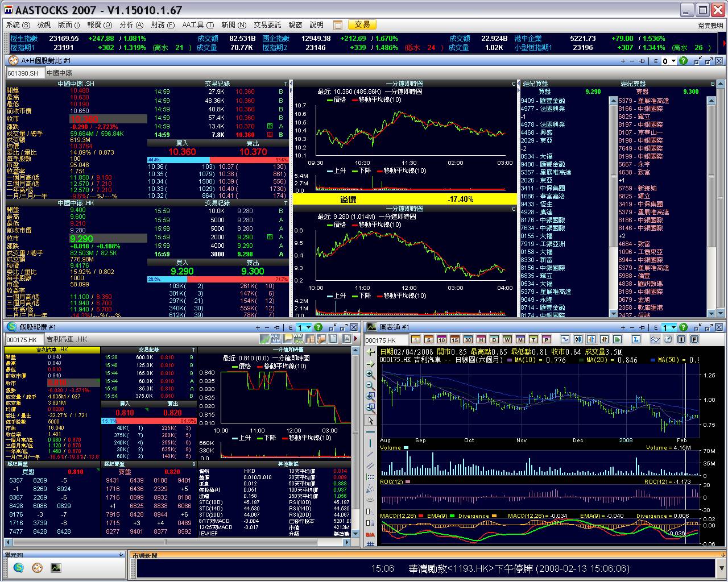This screenshot has height=582, width=728.
Task: Select the candlestick chart type icon
Action: click(578, 339)
